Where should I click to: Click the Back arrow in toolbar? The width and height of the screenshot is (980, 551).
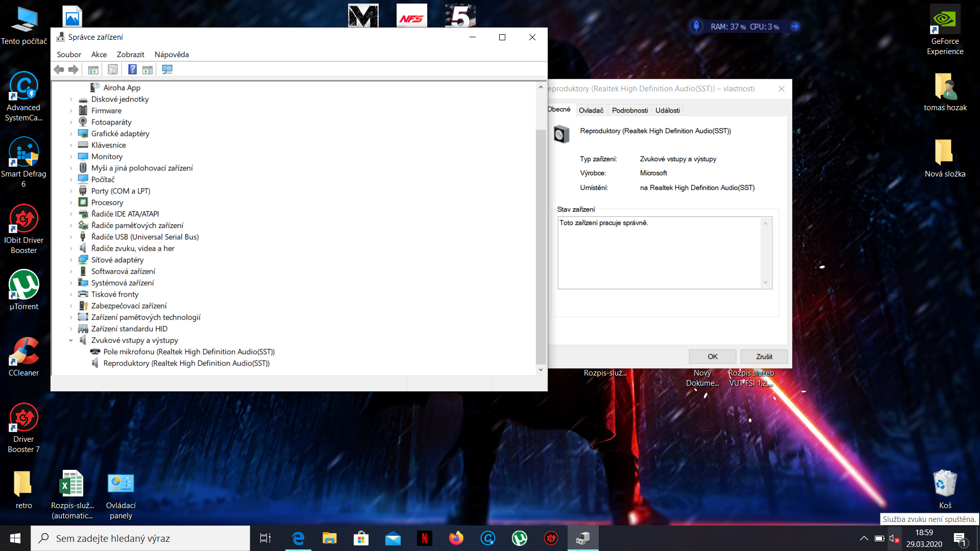[59, 69]
